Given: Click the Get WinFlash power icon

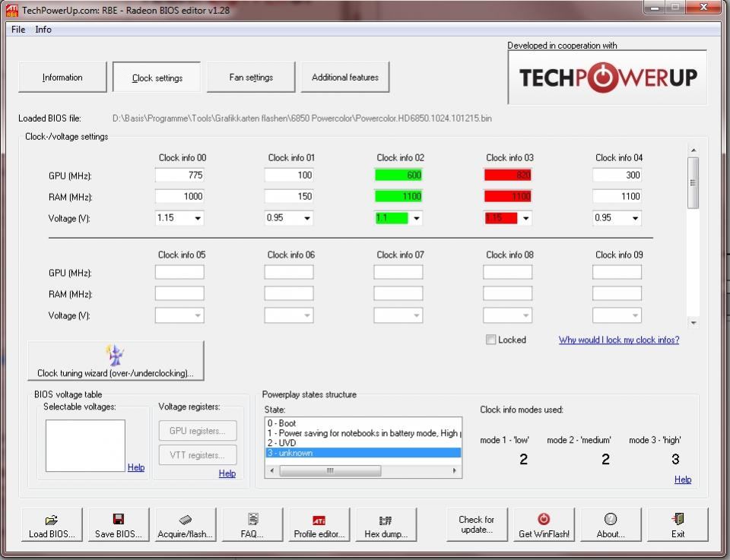Looking at the screenshot, I should [x=544, y=519].
